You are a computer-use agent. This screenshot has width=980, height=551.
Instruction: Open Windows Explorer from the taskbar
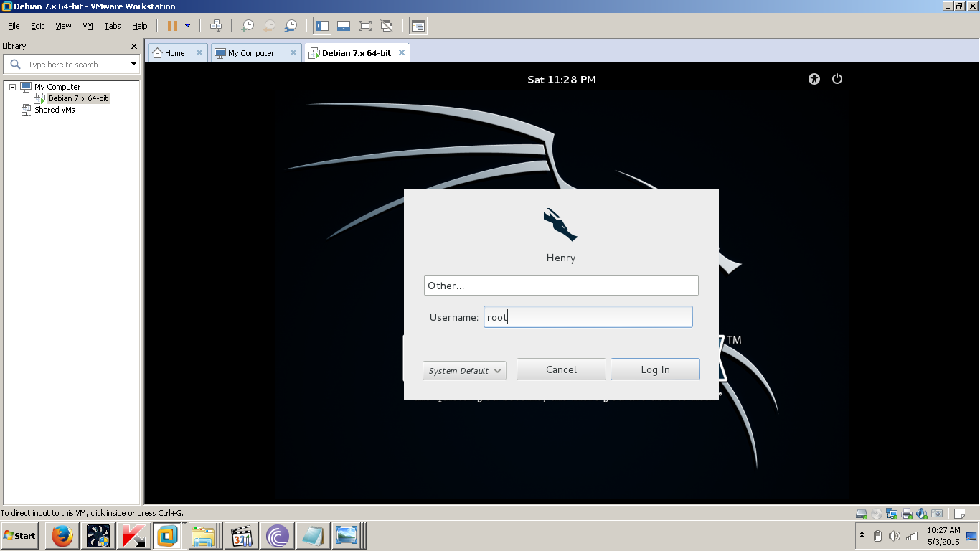click(x=204, y=536)
